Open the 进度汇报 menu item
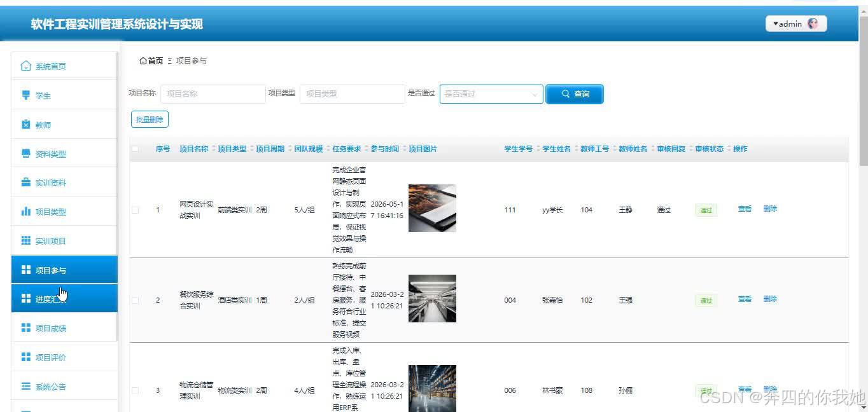 point(64,299)
